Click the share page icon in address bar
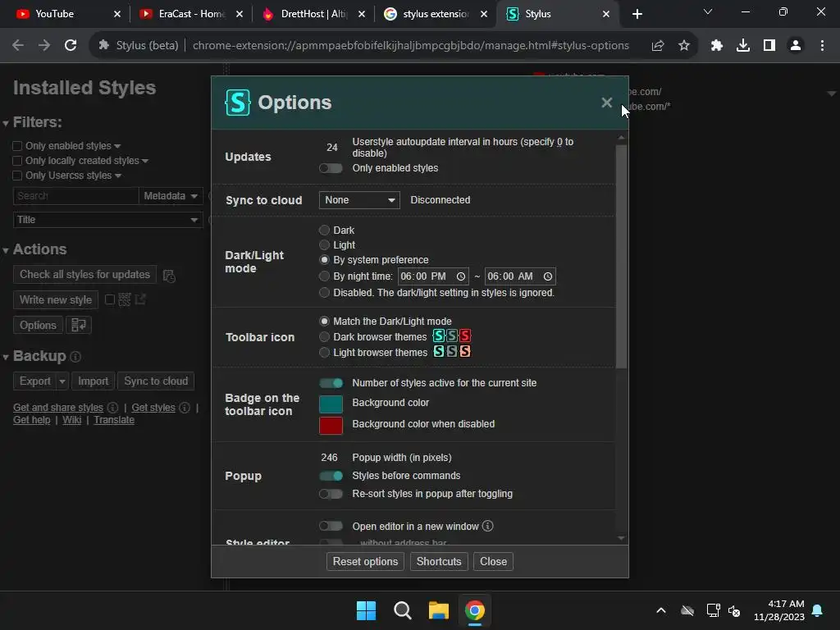840x630 pixels. [x=658, y=46]
